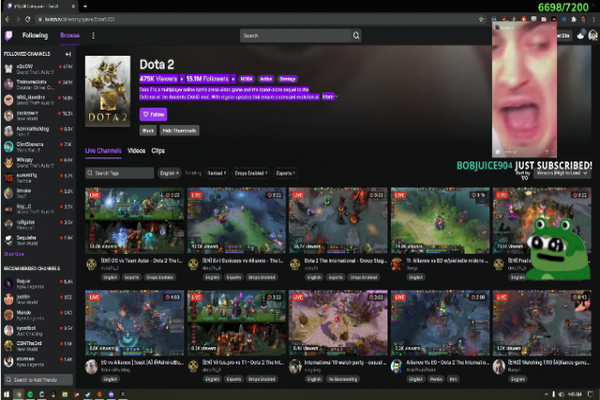Open the Chrome extensions puzzle icon
The height and width of the screenshot is (400, 600).
[574, 19]
